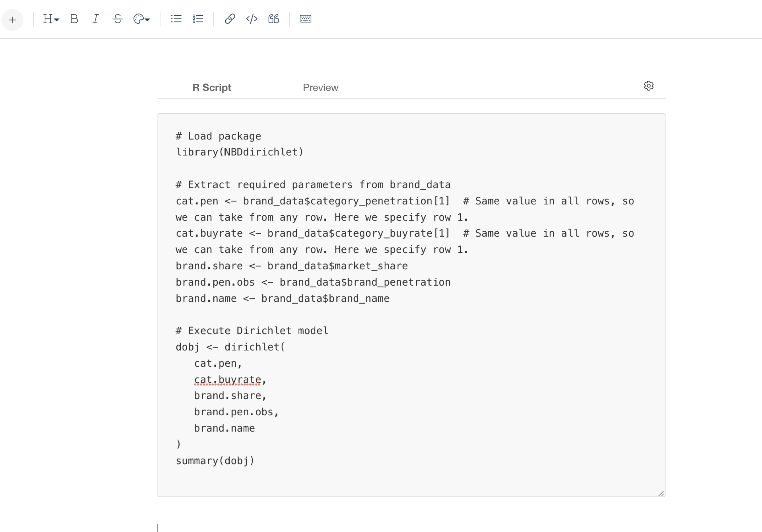762x532 pixels.
Task: Switch to the Preview tab
Action: tap(320, 88)
